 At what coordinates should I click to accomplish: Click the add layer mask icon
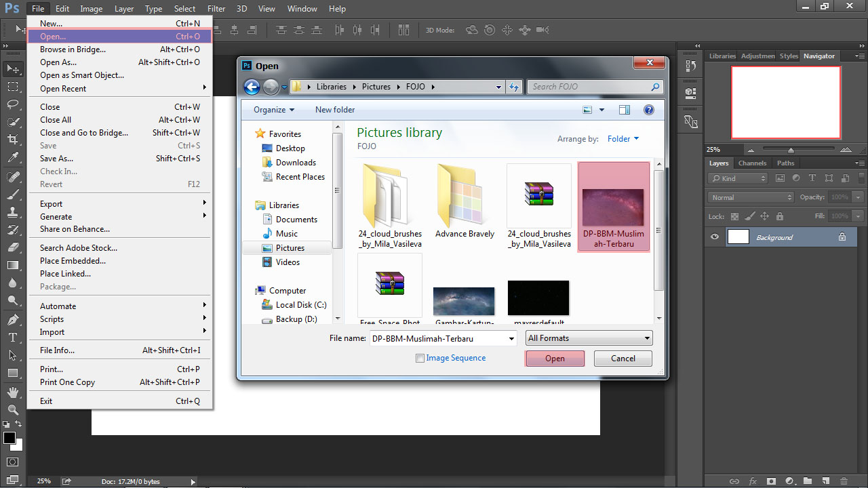[x=771, y=481]
